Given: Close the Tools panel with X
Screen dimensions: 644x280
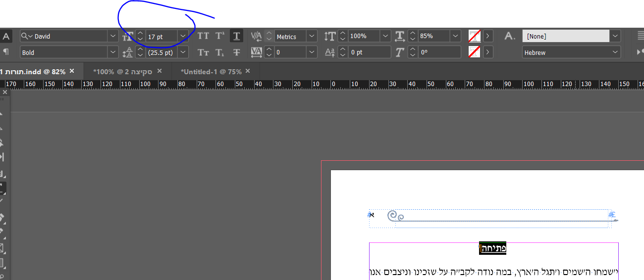Looking at the screenshot, I should click(4, 92).
